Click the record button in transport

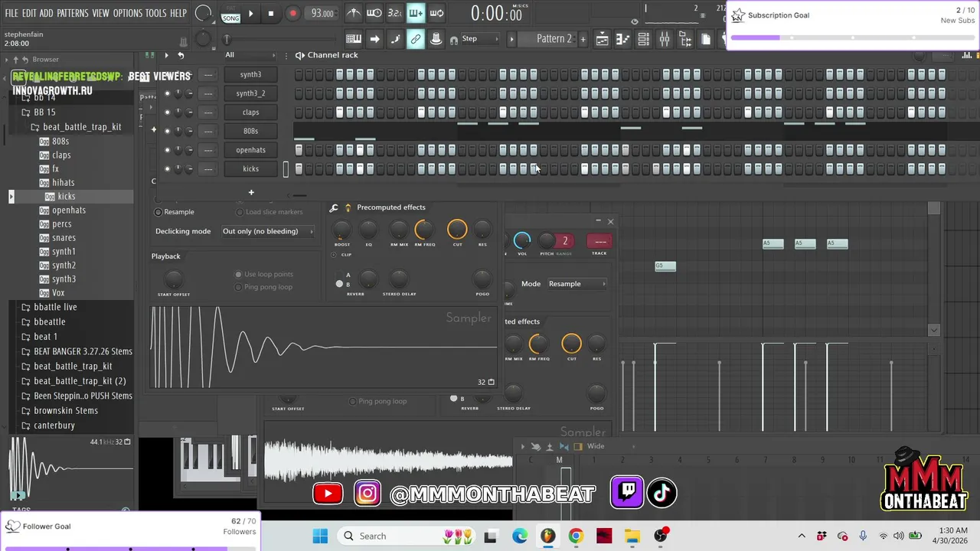coord(292,13)
